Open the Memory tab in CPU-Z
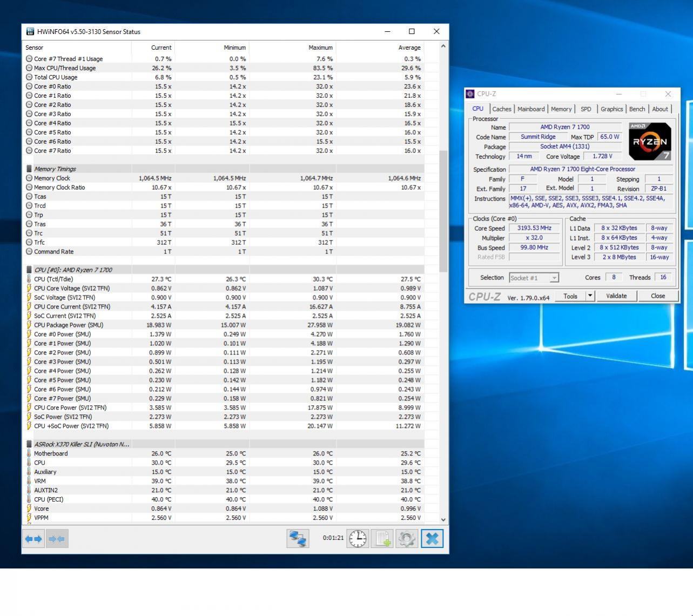The image size is (693, 616). pyautogui.click(x=561, y=109)
